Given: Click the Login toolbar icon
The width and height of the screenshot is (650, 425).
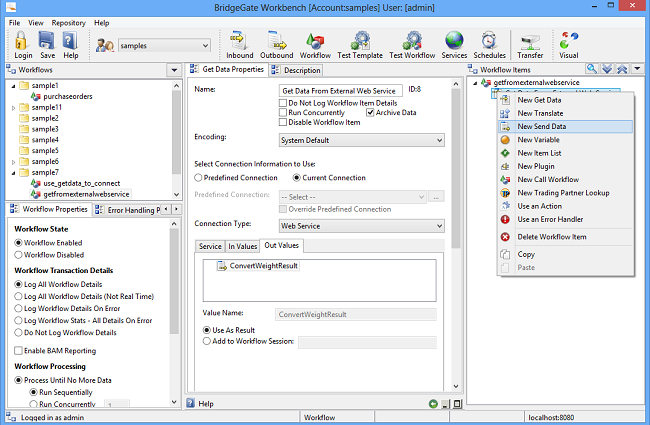Looking at the screenshot, I should (x=22, y=44).
